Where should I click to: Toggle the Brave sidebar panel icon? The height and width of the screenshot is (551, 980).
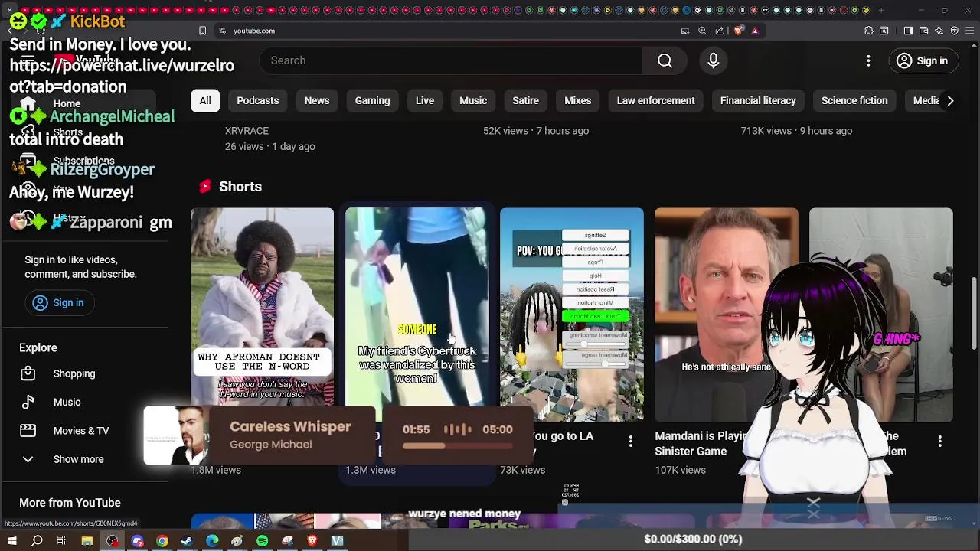point(908,31)
